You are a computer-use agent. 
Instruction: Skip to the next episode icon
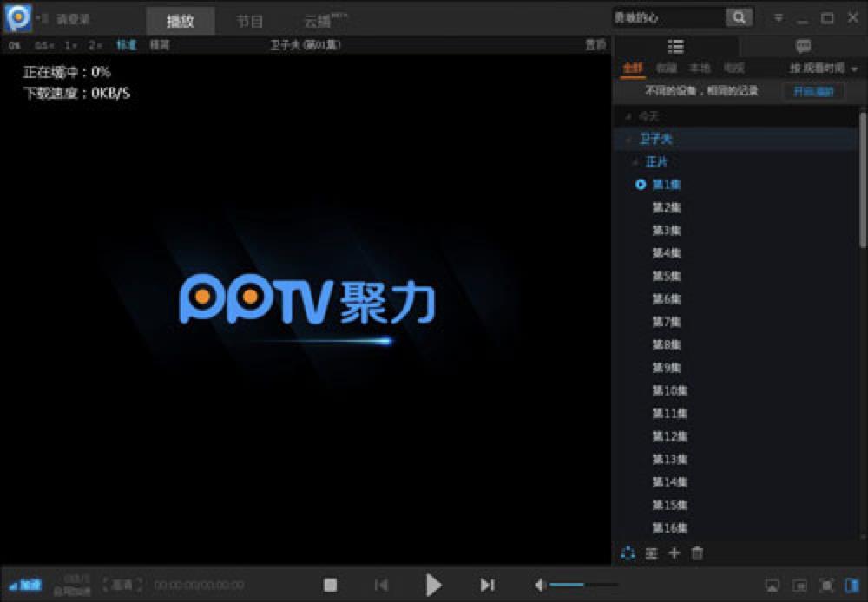coord(487,585)
